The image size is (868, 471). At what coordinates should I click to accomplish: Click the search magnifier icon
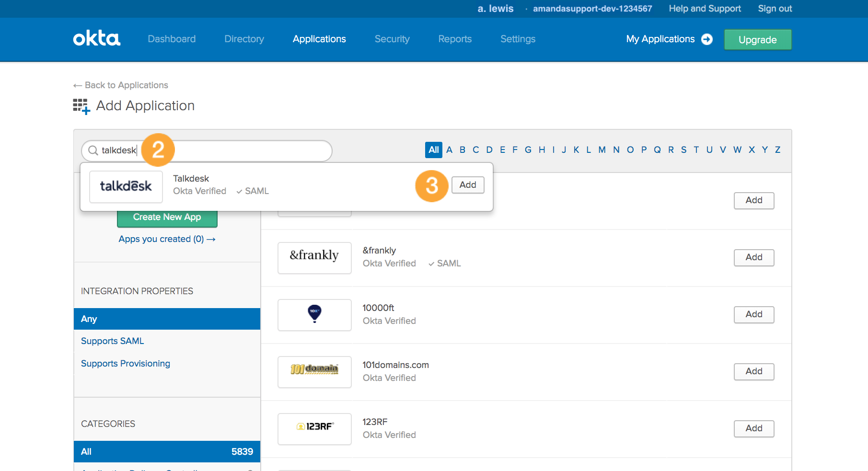point(93,150)
